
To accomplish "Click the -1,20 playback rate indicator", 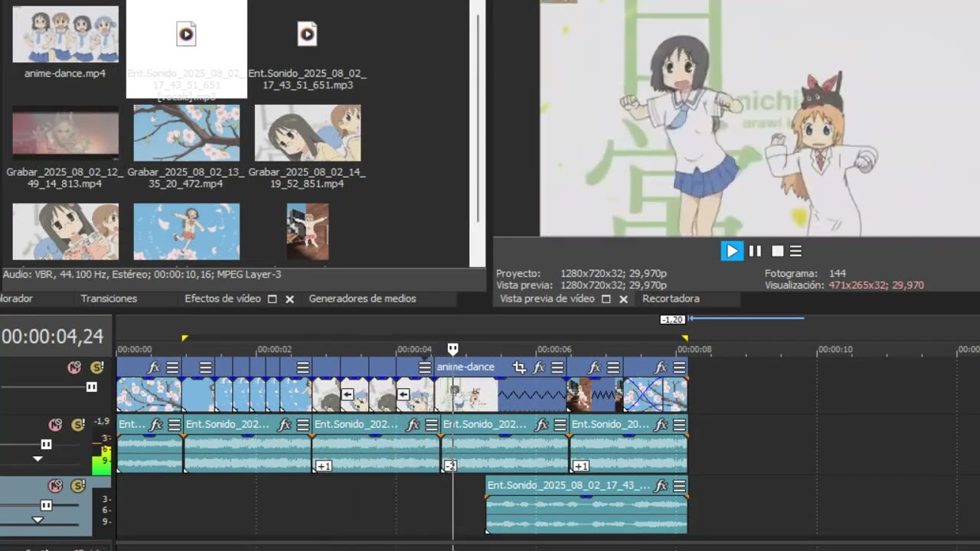I will (672, 319).
